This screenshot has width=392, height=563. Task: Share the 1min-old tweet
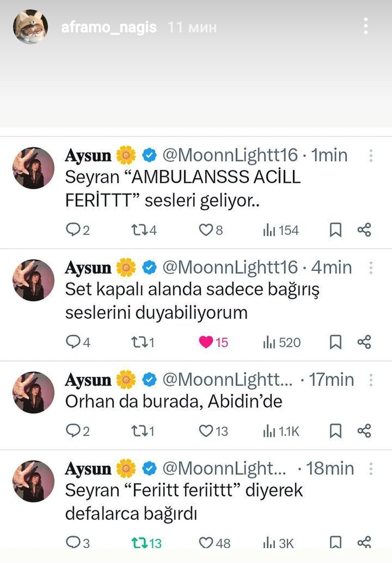(364, 230)
